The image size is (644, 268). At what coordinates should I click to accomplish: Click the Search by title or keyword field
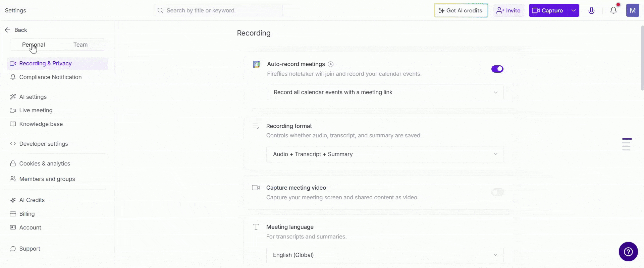tap(221, 10)
